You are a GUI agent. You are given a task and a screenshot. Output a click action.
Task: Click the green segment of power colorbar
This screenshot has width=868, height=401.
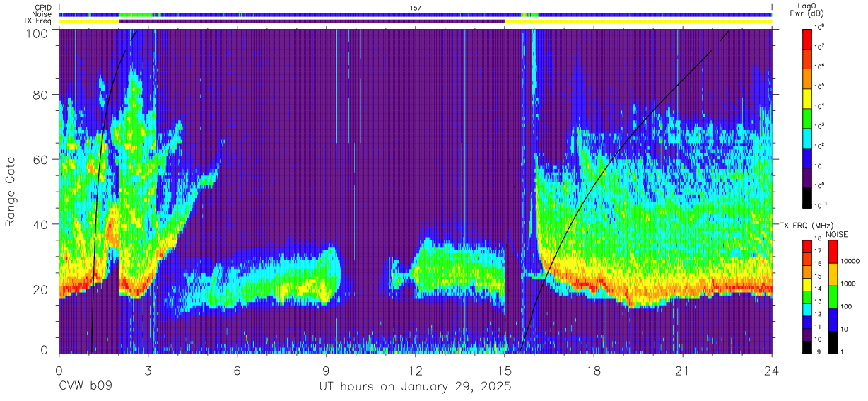(808, 118)
